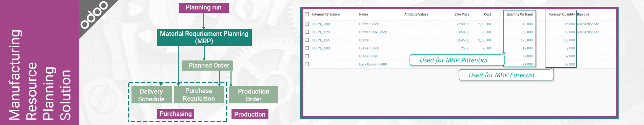
Task: Click cost value 800.00
Action: (486, 32)
